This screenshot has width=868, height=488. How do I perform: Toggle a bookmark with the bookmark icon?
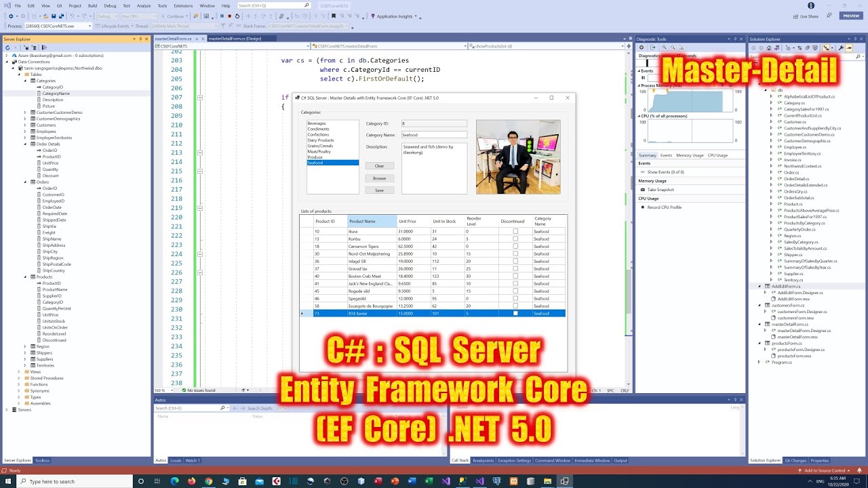pyautogui.click(x=334, y=16)
